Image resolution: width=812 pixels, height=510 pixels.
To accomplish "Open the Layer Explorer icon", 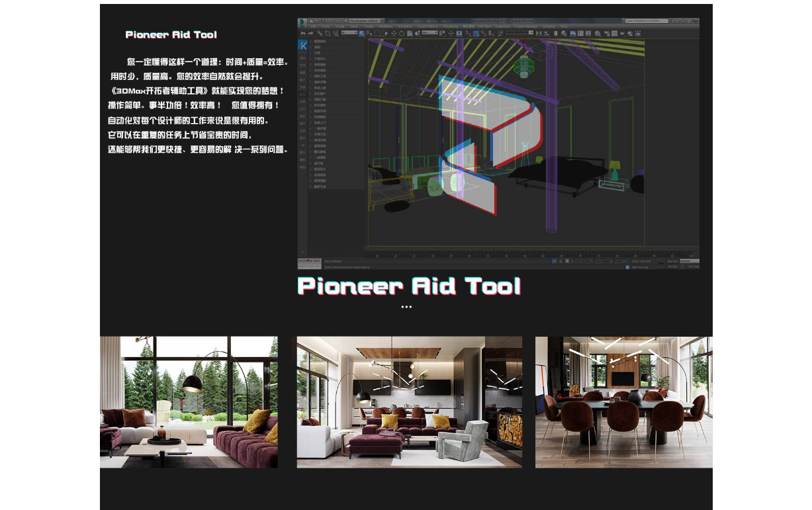I will pos(563,33).
